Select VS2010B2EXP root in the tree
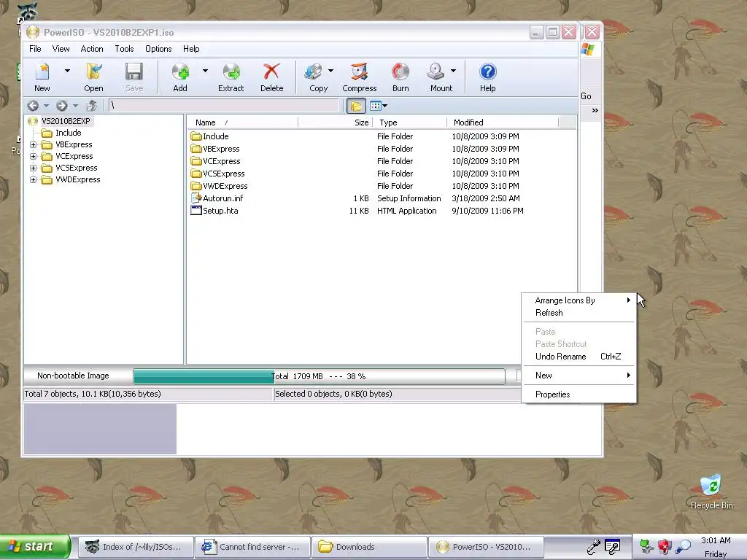 pyautogui.click(x=66, y=121)
